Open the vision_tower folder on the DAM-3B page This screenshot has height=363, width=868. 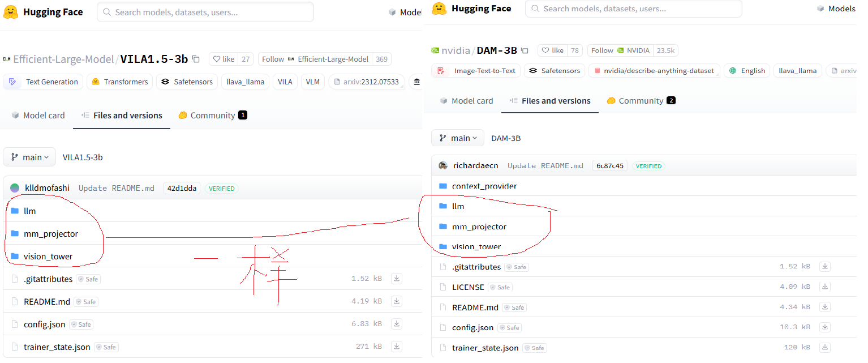pos(476,247)
